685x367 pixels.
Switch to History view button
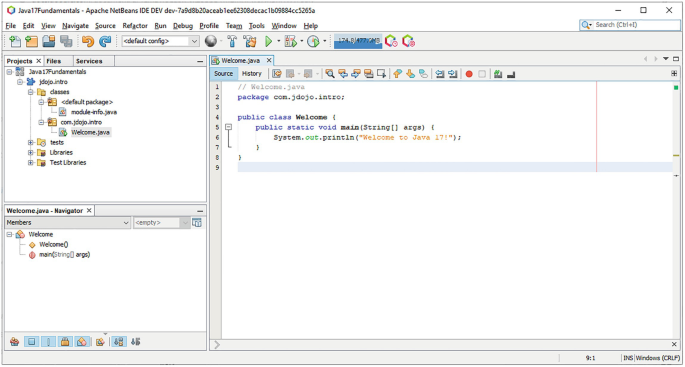(252, 74)
